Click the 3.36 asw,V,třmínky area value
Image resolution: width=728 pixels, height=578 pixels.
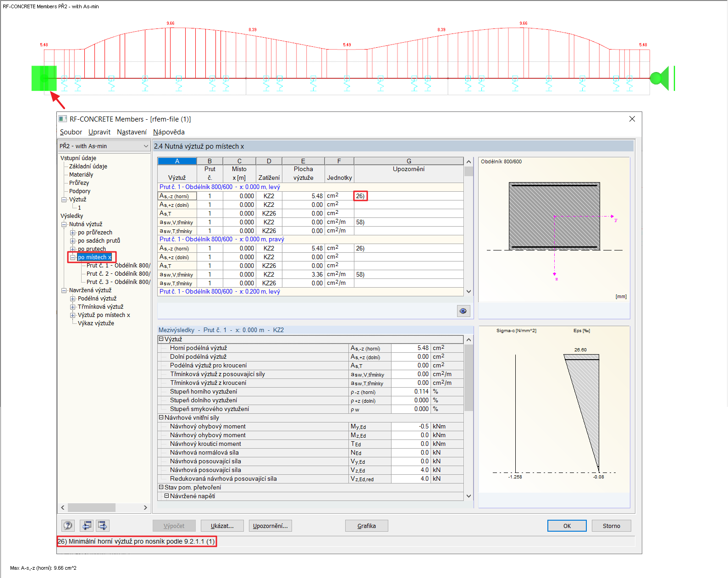(317, 274)
